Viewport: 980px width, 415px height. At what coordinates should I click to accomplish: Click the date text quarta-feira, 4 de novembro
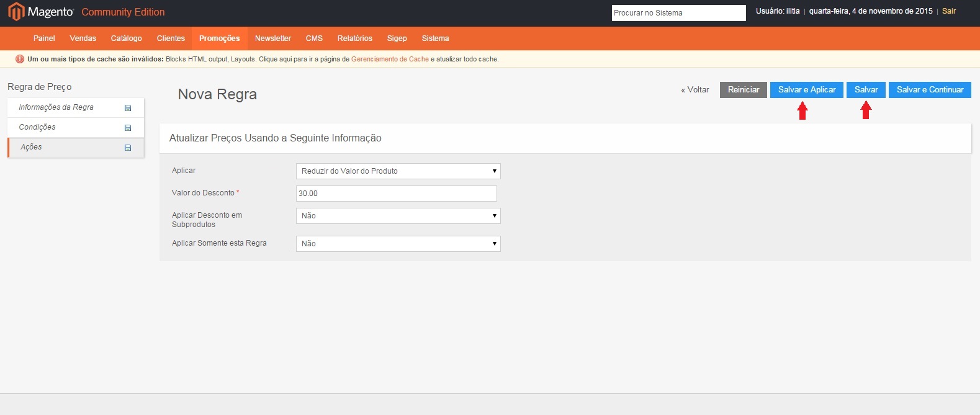pos(871,11)
